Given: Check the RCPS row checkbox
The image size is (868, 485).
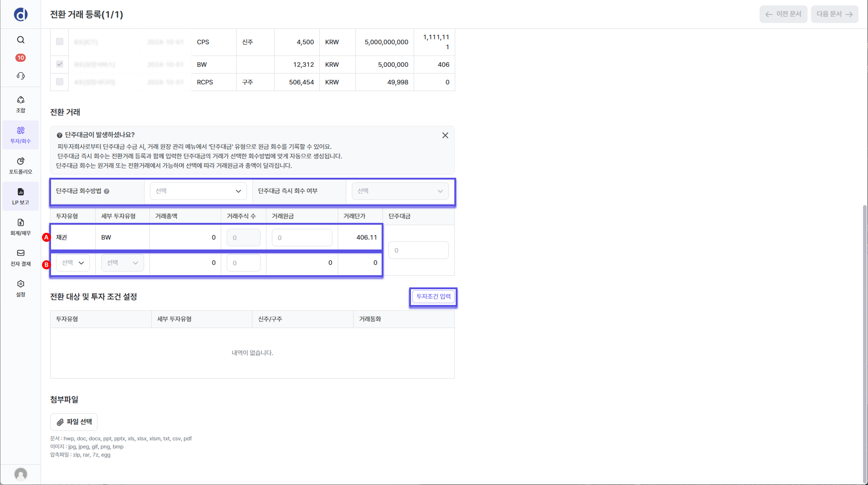Looking at the screenshot, I should (60, 82).
